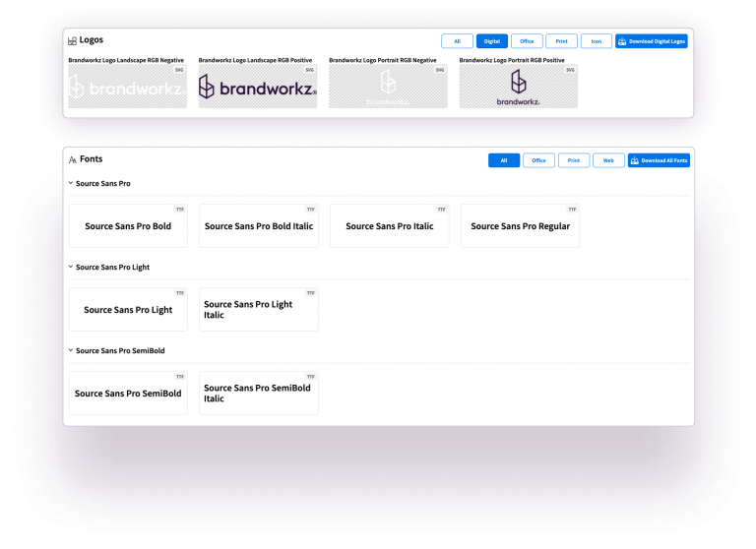This screenshot has height=549, width=756.
Task: Click the Fonts section icon
Action: pyautogui.click(x=72, y=160)
